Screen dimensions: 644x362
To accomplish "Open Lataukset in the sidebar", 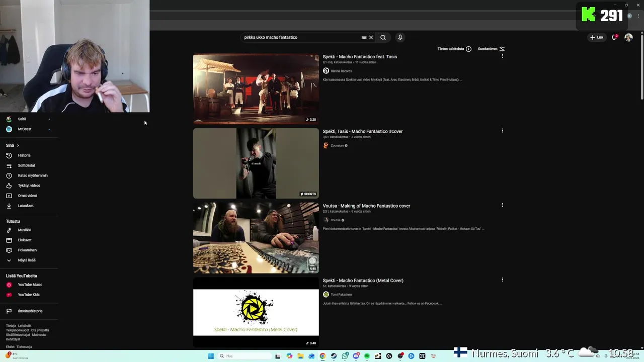I will click(25, 206).
